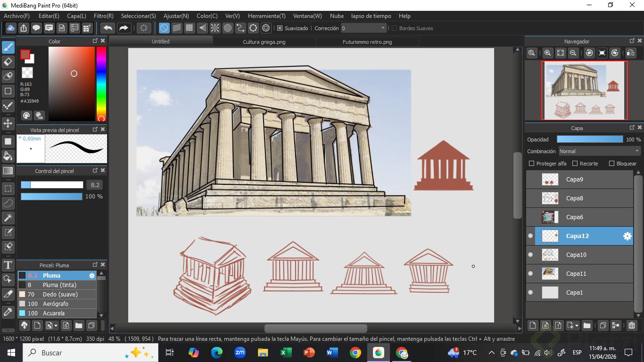The image size is (644, 362).
Task: Create a new layer folder
Action: point(587,325)
